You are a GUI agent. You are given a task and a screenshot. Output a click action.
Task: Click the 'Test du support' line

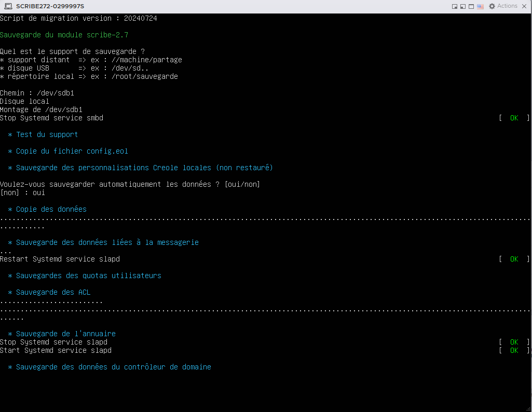47,134
